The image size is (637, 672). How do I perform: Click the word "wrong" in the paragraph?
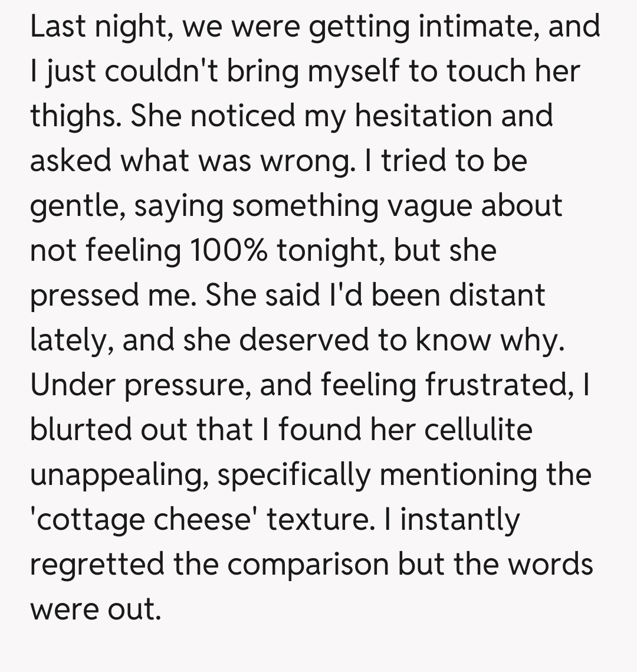307,160
